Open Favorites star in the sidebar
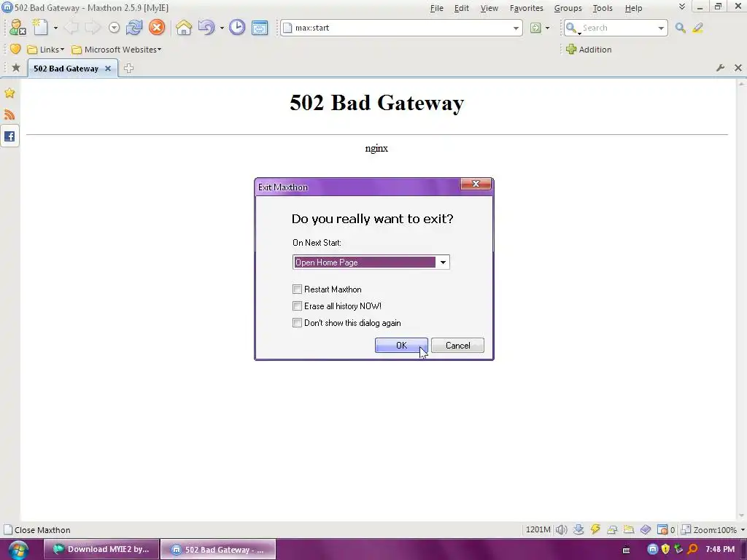Screen dimensions: 747x560 (x=9, y=93)
